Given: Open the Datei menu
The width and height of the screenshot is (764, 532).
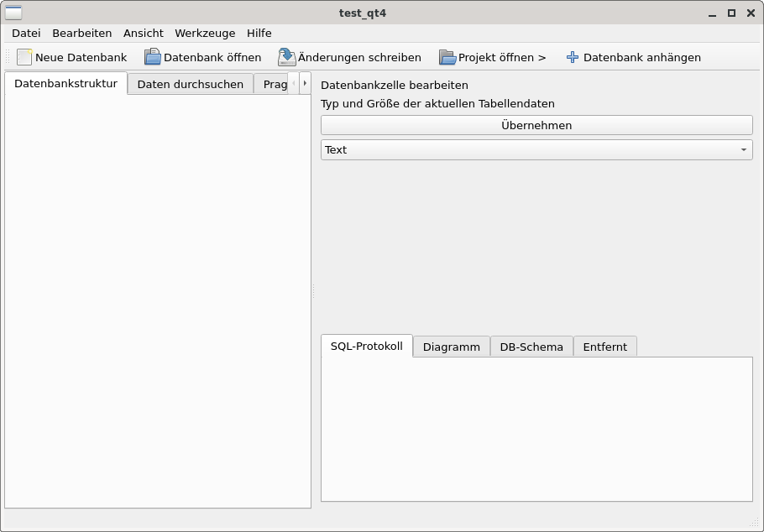Looking at the screenshot, I should point(26,33).
